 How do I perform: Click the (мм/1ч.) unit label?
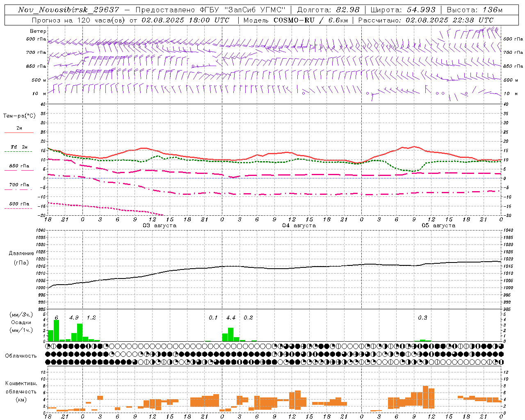[21, 330]
